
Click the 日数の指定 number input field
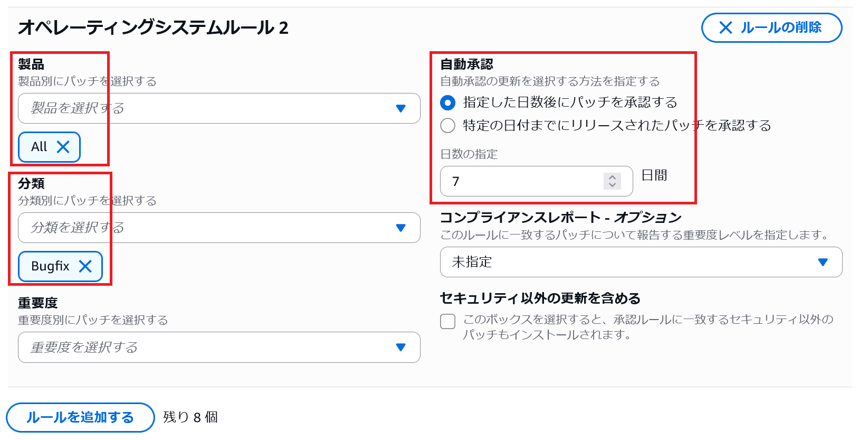tap(522, 181)
